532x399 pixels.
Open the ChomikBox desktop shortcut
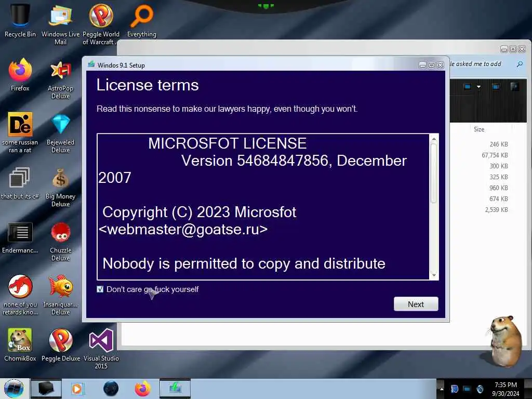point(20,344)
